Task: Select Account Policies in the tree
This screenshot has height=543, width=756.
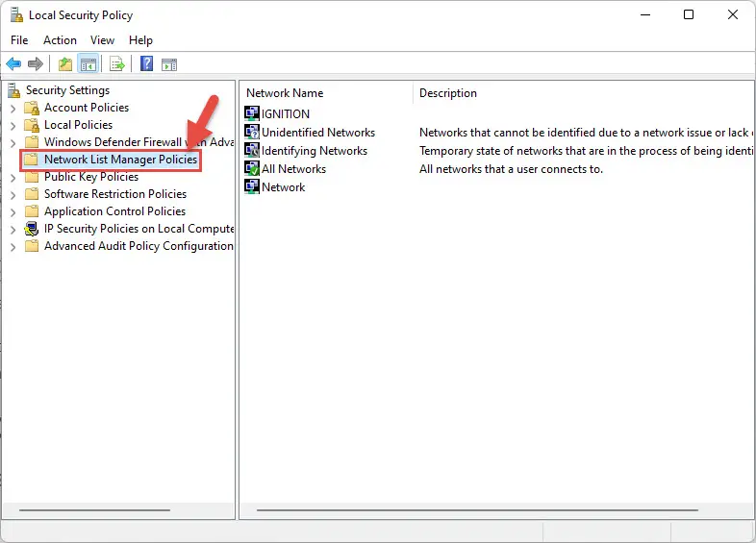Action: 87,108
